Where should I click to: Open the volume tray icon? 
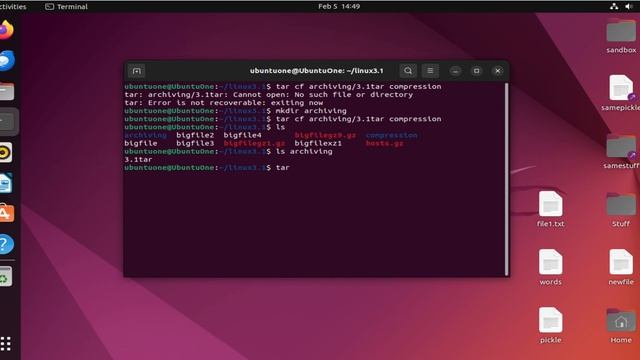[x=629, y=7]
